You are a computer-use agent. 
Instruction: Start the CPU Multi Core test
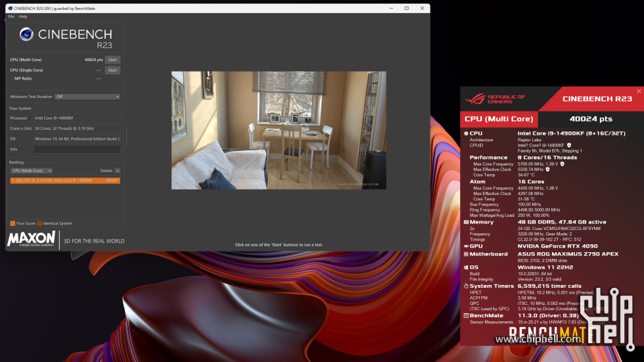(x=112, y=60)
